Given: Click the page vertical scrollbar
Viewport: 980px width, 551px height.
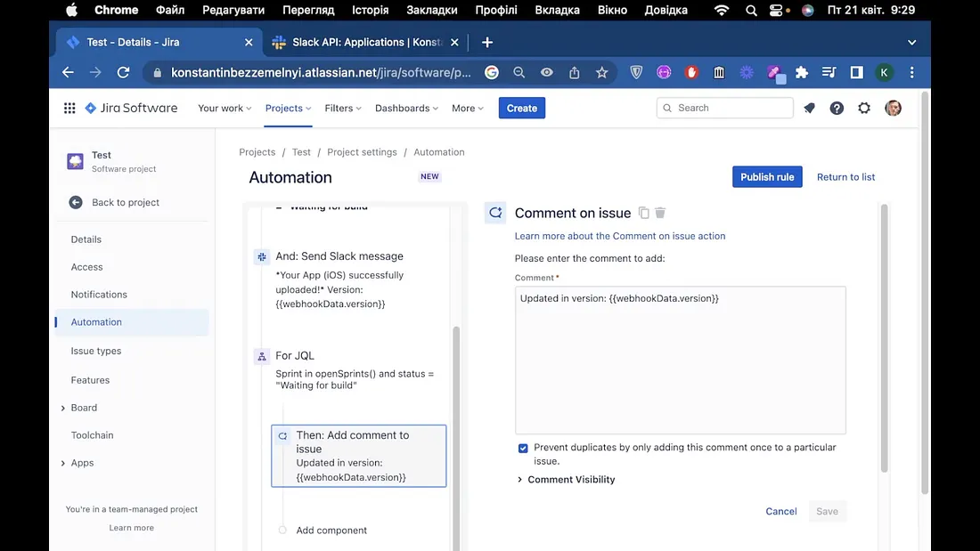Looking at the screenshot, I should tap(925, 294).
